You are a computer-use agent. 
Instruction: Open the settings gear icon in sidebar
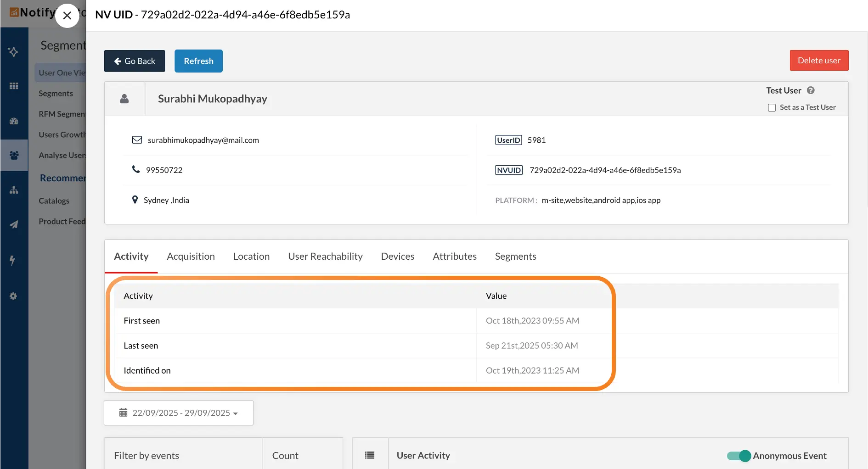[x=13, y=296]
